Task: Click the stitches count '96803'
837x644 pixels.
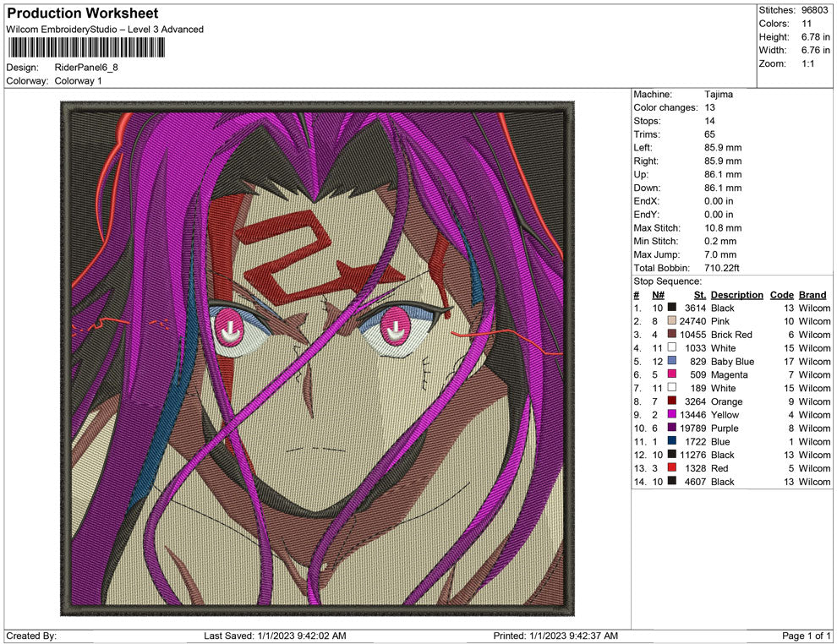Action: pyautogui.click(x=814, y=10)
